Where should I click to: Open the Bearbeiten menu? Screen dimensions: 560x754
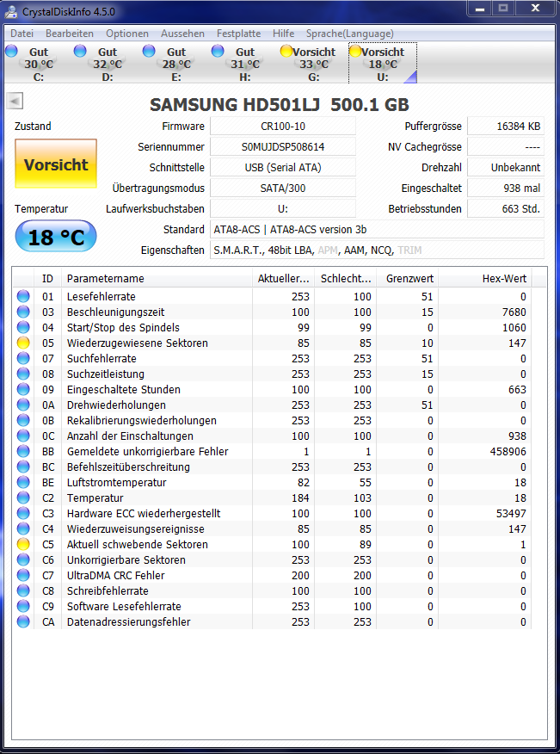click(x=69, y=34)
